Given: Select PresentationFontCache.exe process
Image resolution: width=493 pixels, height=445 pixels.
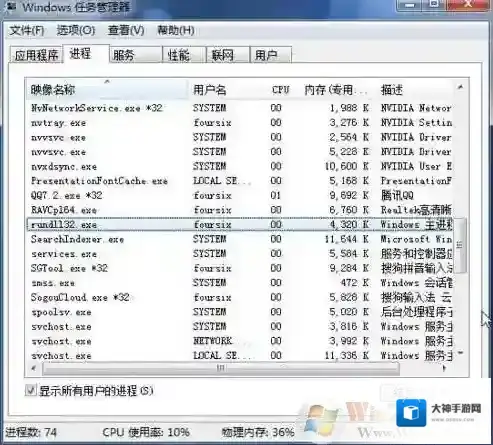Looking at the screenshot, I should click(240, 181).
